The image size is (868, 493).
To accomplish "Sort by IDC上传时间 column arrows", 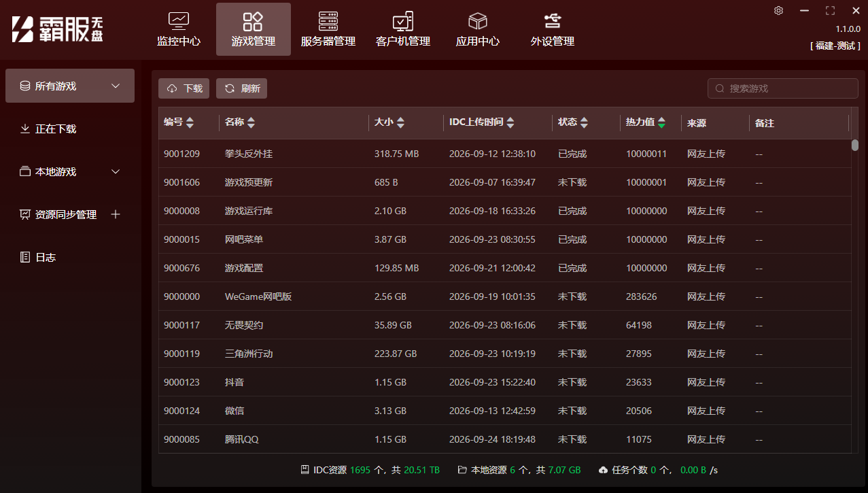I will (510, 122).
